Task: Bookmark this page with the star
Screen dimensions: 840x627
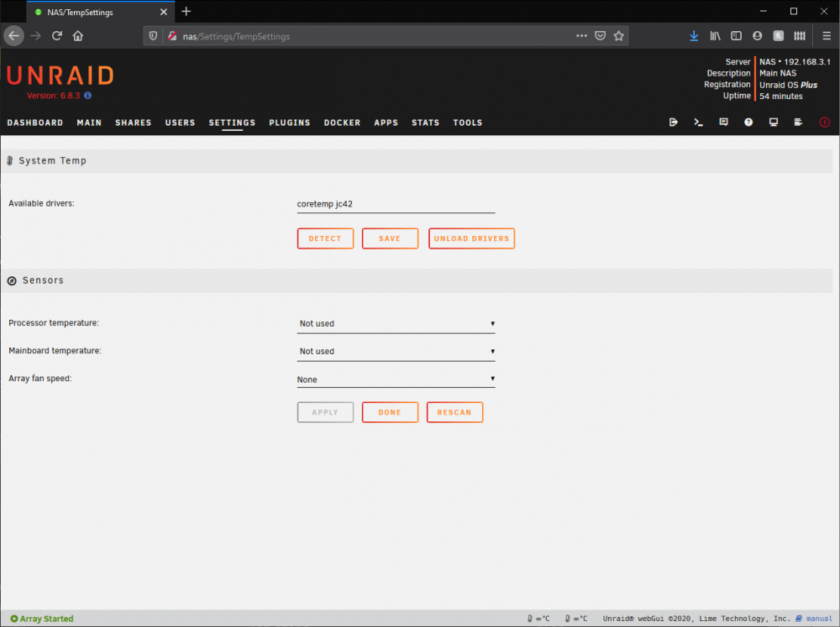Action: (x=619, y=36)
